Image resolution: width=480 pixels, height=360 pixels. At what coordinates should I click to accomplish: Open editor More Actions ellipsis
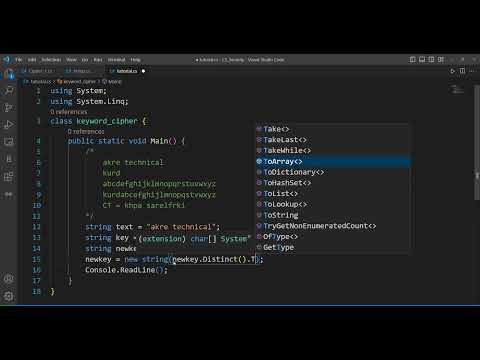tap(473, 71)
